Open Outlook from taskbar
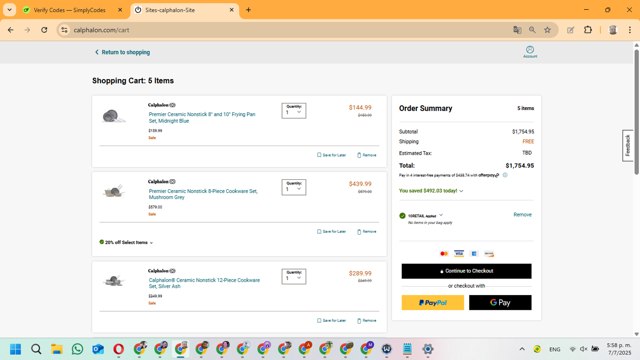 pyautogui.click(x=98, y=349)
